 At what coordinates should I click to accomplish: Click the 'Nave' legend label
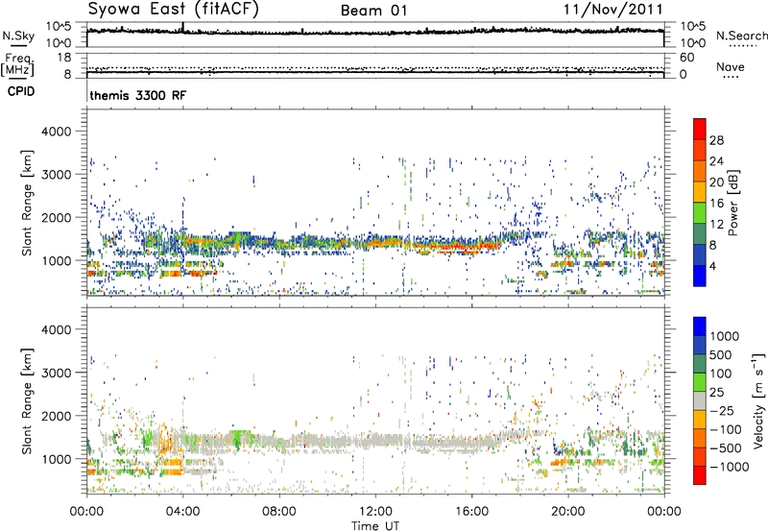731,67
